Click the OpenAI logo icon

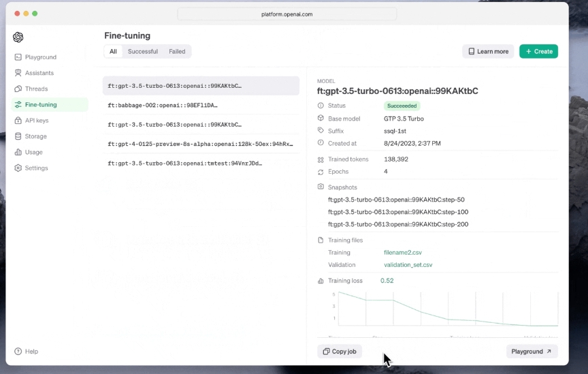(x=18, y=37)
